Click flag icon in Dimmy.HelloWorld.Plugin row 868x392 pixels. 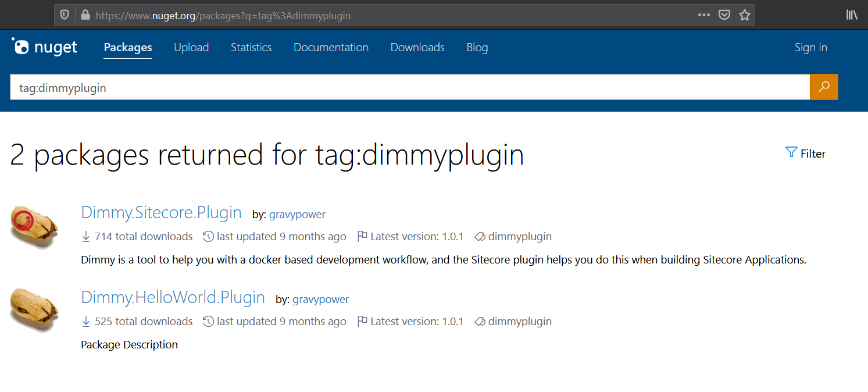click(362, 322)
